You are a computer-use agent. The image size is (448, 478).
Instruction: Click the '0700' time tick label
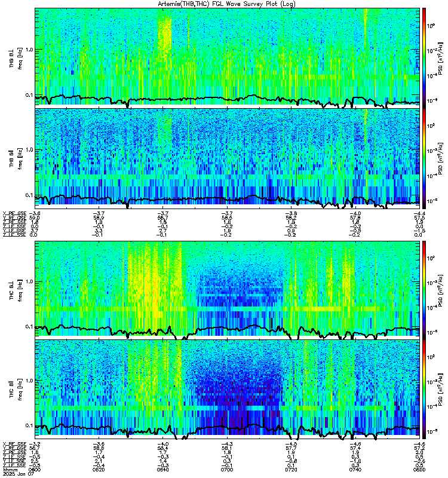(x=227, y=470)
